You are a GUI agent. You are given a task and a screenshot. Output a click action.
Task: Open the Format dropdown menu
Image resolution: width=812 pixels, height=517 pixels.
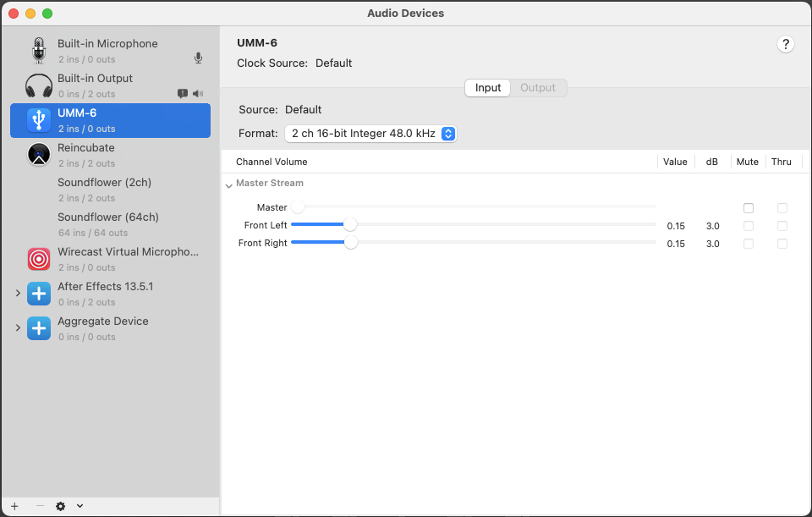click(x=370, y=134)
